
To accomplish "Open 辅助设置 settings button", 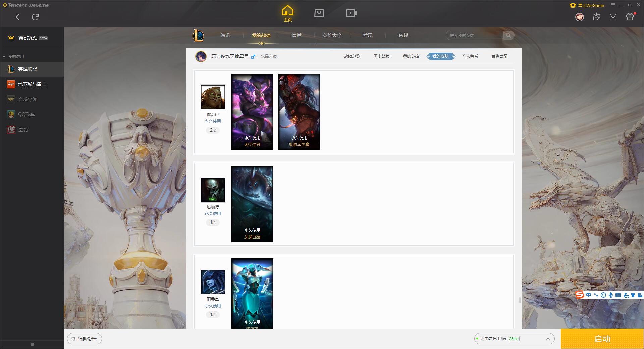I will coord(85,339).
